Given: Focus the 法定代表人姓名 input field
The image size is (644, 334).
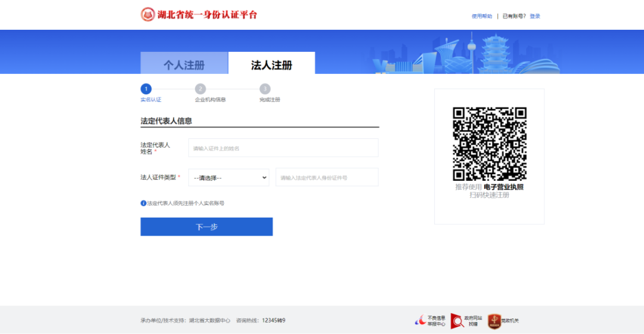Looking at the screenshot, I should [x=283, y=148].
